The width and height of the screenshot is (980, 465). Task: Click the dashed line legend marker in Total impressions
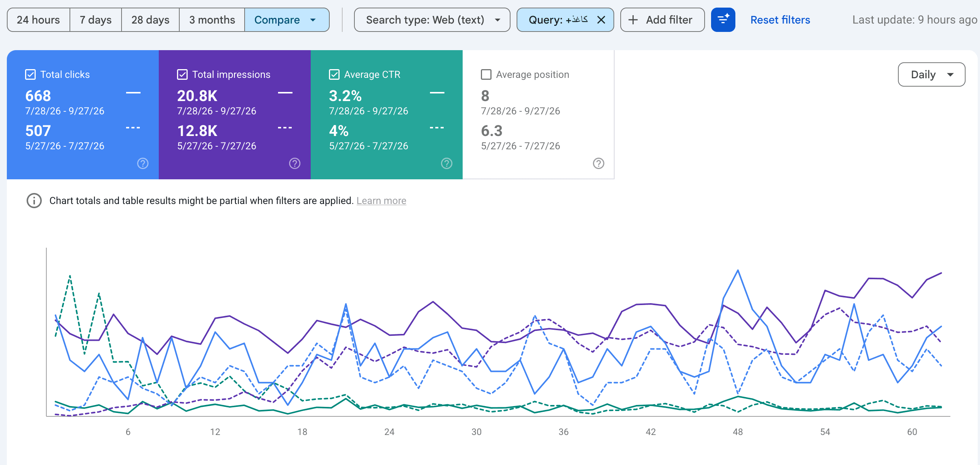click(x=285, y=128)
